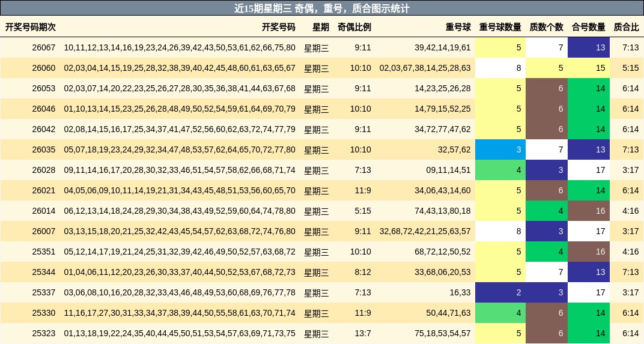
Task: Select draw number 26014
Action: 44,211
